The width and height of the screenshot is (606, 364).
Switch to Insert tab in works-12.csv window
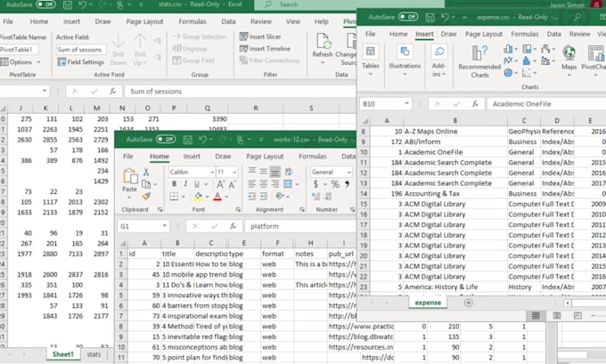(192, 157)
